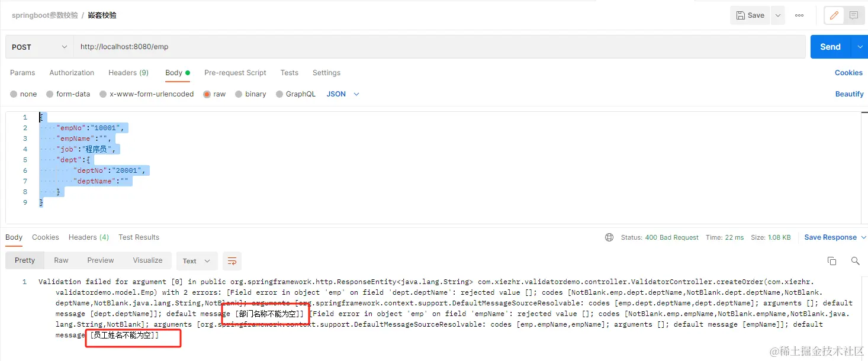Image resolution: width=868 pixels, height=361 pixels.
Task: Click the request body editor scrollbar
Action: 864,167
